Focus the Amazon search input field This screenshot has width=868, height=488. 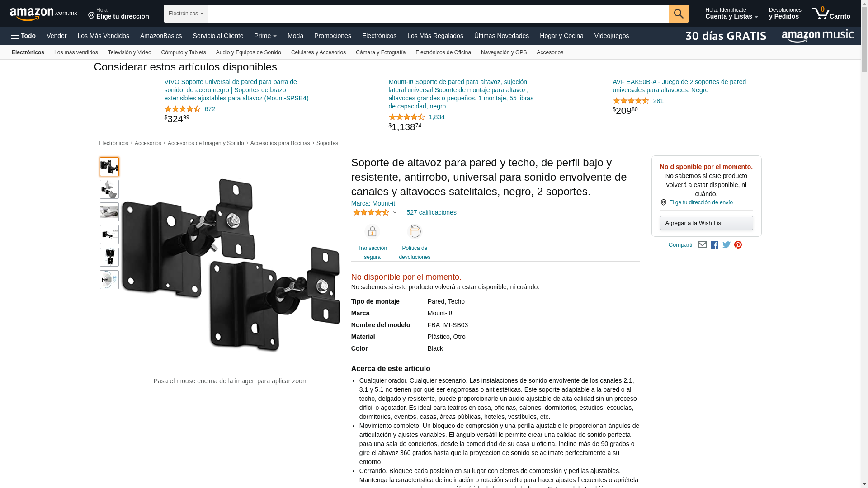coord(438,14)
